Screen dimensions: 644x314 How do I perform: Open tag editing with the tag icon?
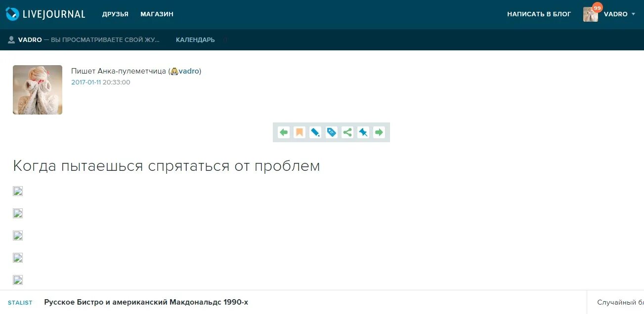point(331,132)
